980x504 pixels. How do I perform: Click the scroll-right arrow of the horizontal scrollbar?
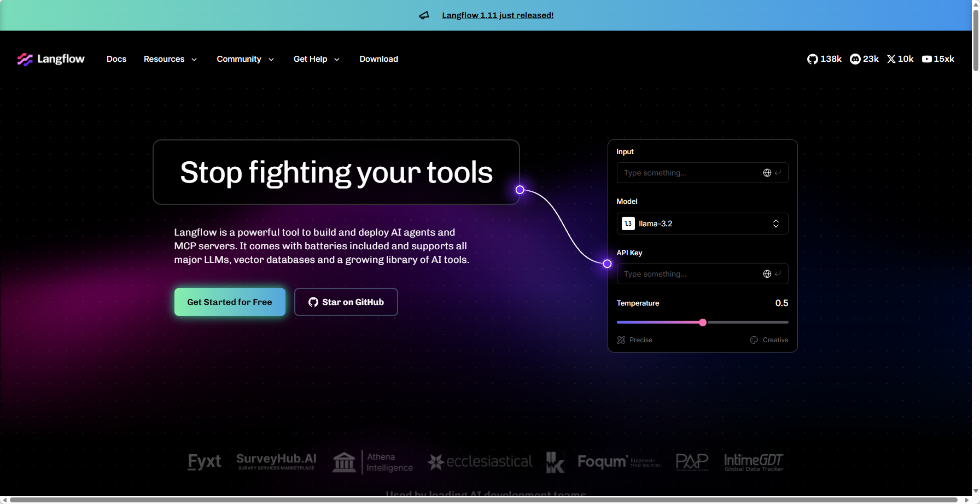pyautogui.click(x=967, y=500)
